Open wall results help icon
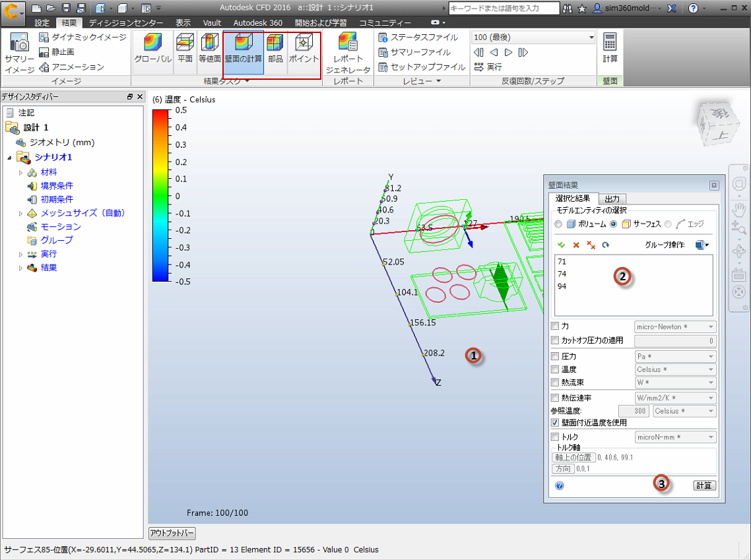 coord(559,485)
